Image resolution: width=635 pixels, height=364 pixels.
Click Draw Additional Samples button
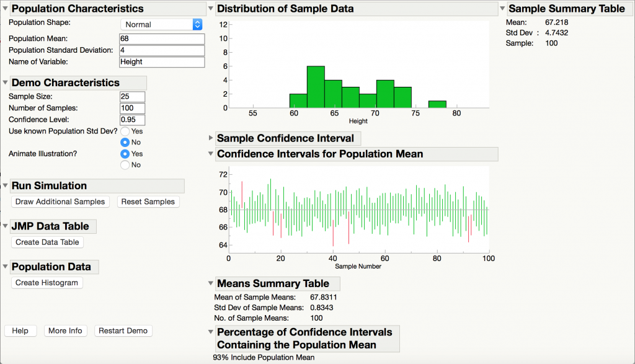point(61,202)
